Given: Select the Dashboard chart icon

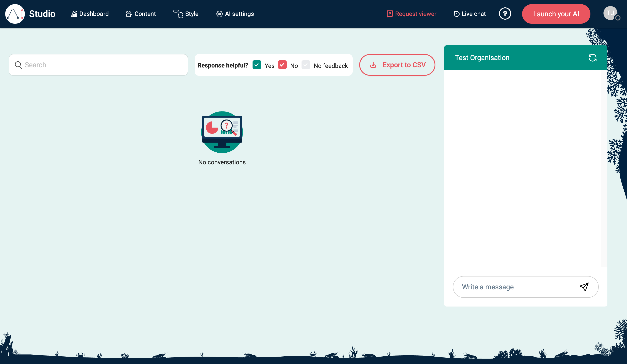Looking at the screenshot, I should click(74, 14).
